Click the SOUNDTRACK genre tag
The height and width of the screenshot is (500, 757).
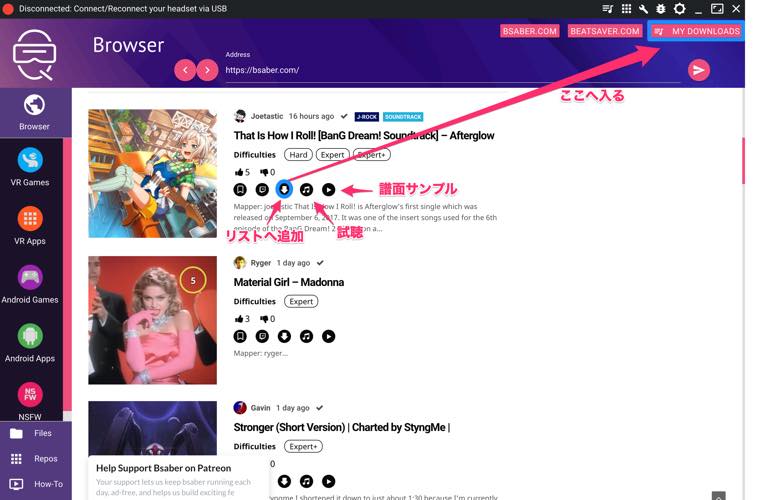click(403, 117)
